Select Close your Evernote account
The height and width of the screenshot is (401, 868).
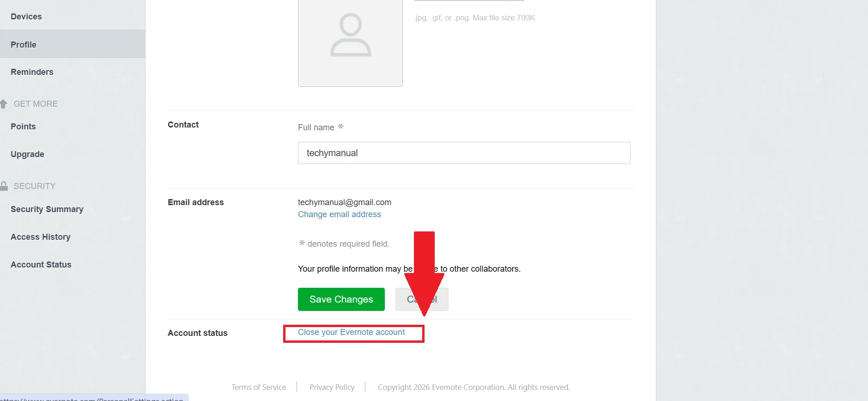[x=352, y=332]
